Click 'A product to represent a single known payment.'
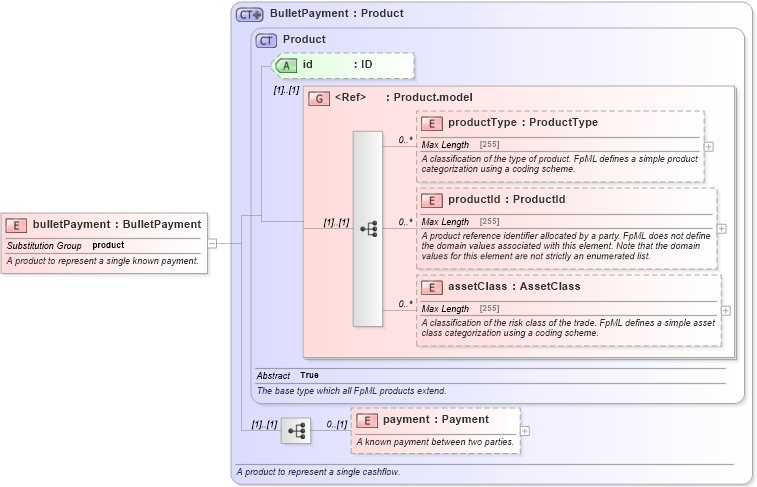Viewport: 757px width, 487px height. (103, 261)
